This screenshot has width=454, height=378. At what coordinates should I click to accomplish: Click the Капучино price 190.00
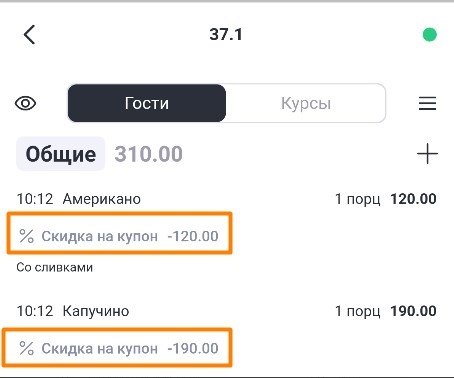pyautogui.click(x=413, y=311)
